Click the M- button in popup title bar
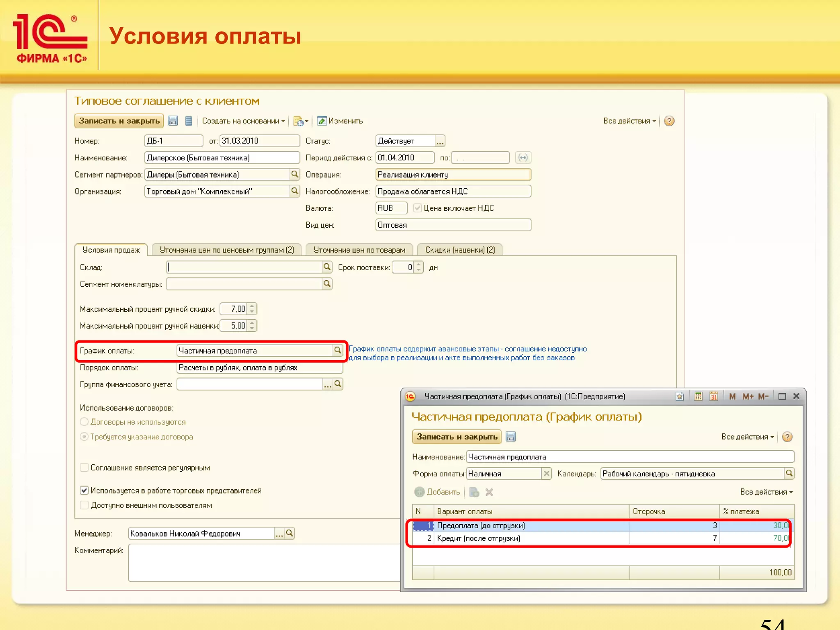This screenshot has width=840, height=630. click(x=763, y=396)
